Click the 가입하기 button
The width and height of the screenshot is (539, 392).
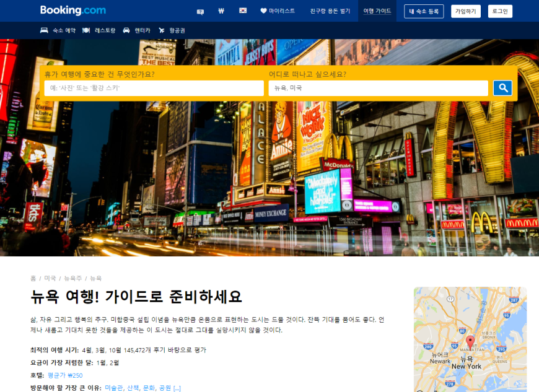pyautogui.click(x=466, y=11)
